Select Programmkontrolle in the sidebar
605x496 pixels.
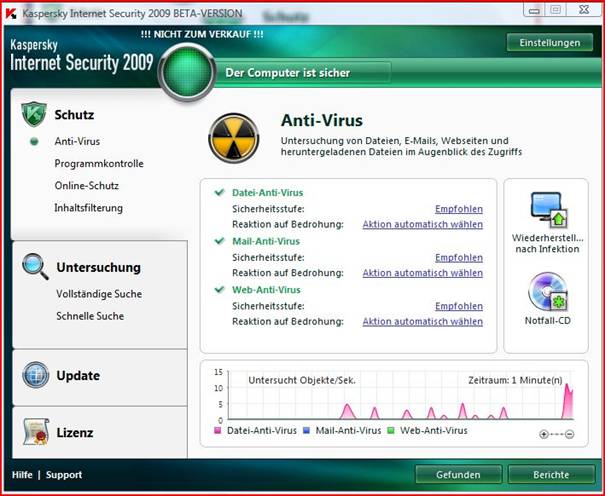click(x=99, y=164)
